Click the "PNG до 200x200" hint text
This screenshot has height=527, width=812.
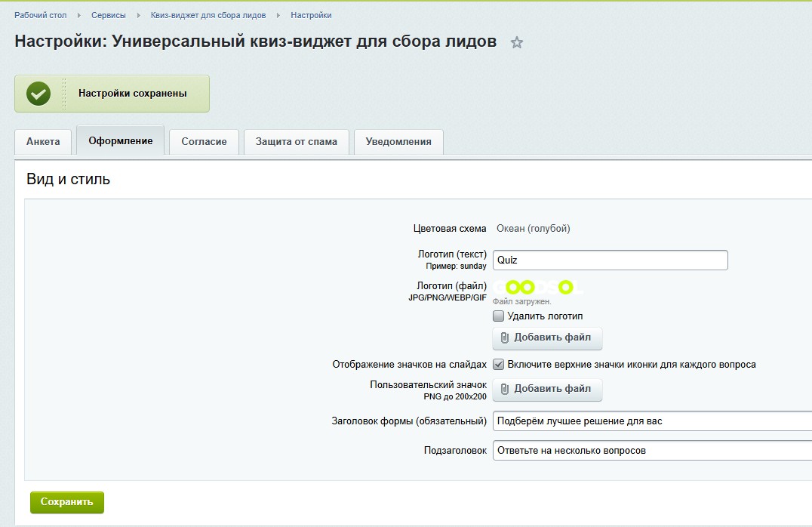[x=455, y=397]
